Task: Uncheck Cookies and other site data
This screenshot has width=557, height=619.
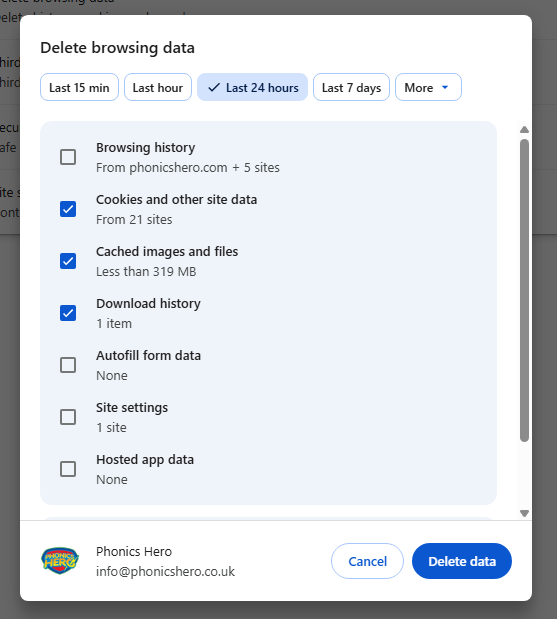Action: click(68, 209)
